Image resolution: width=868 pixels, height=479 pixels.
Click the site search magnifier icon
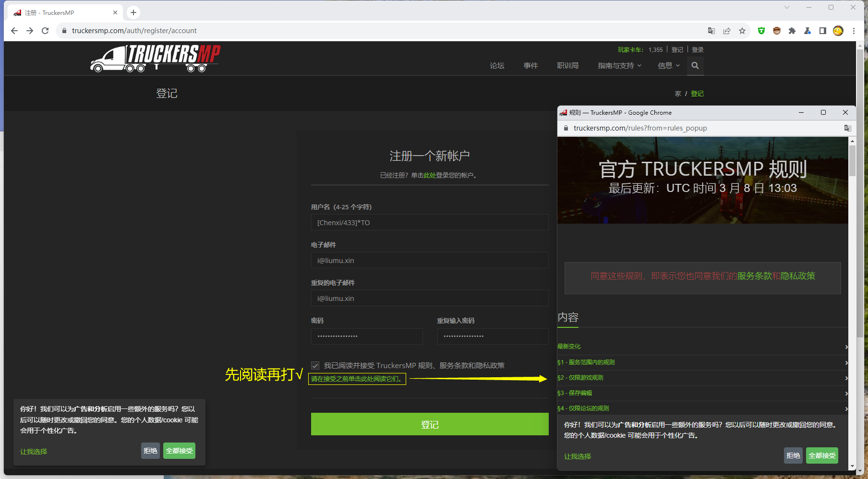695,66
